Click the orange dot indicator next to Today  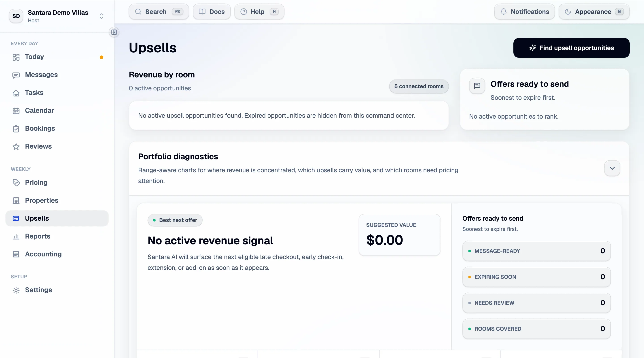pos(102,57)
